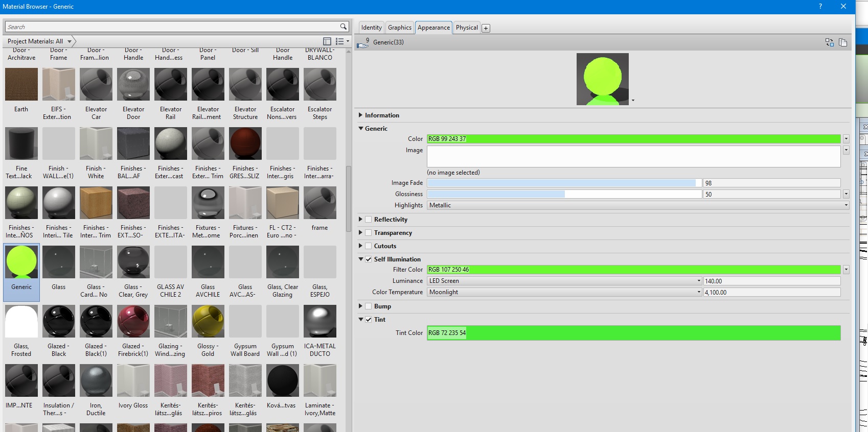Enable the Reflectivity checkbox
The height and width of the screenshot is (432, 868).
(368, 220)
